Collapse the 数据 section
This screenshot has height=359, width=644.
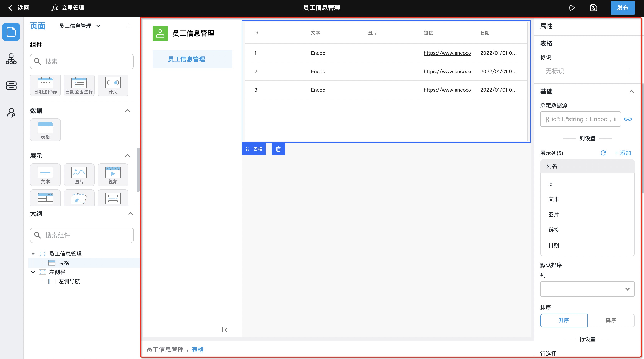point(128,111)
